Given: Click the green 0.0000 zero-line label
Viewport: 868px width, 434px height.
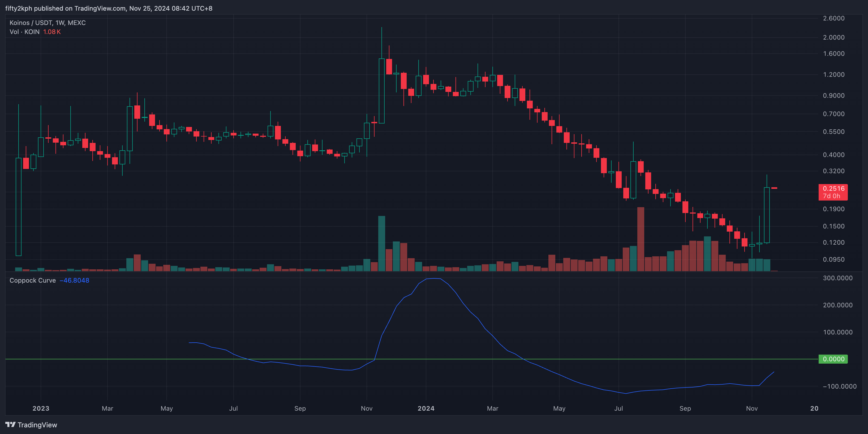Looking at the screenshot, I should click(x=833, y=359).
